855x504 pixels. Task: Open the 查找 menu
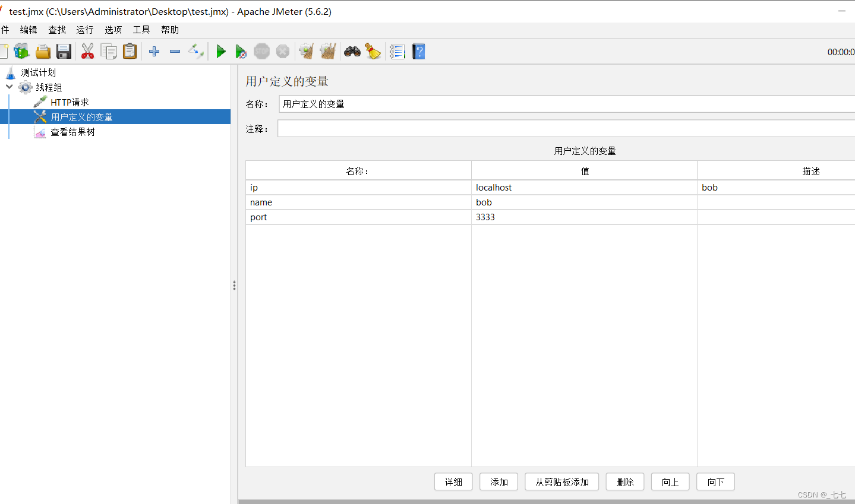[x=57, y=30]
